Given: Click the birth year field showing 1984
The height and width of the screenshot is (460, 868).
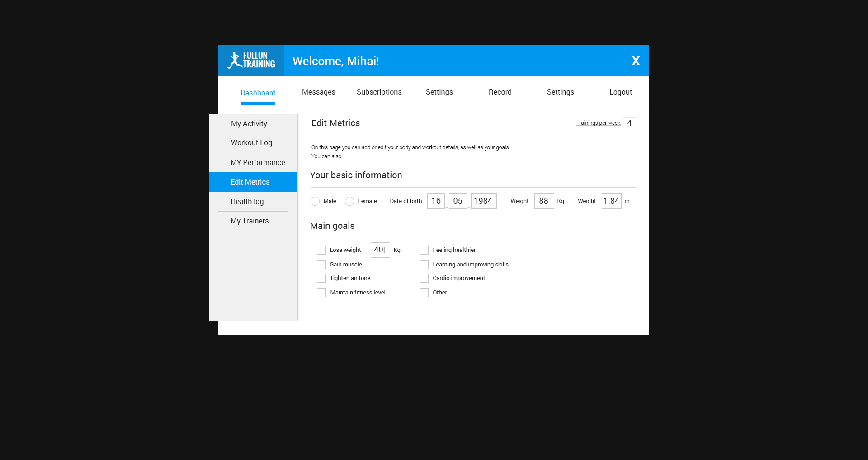Looking at the screenshot, I should tap(483, 201).
